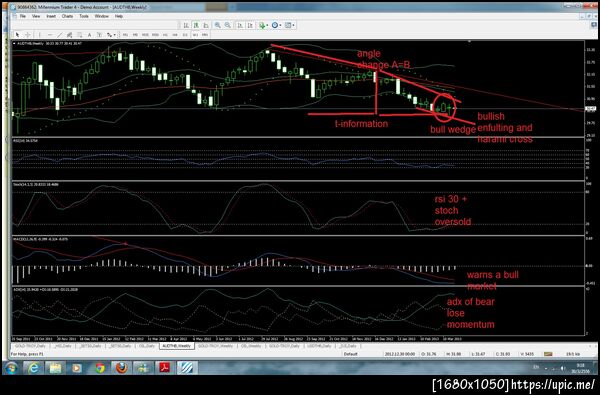Open Adobe Reader from the taskbar

(x=165, y=368)
